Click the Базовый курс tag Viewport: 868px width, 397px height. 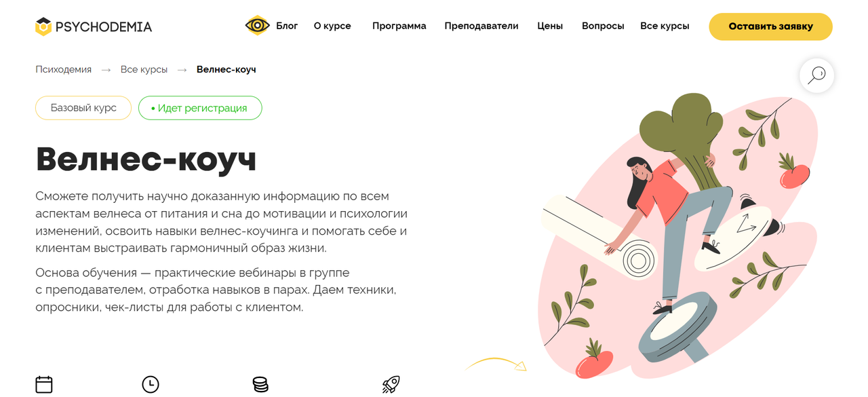click(x=83, y=108)
